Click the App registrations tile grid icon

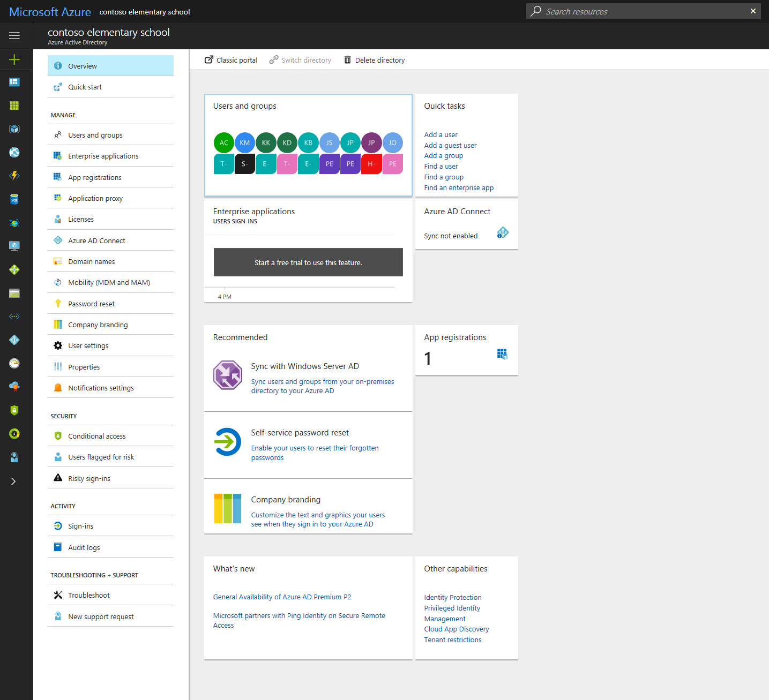502,354
